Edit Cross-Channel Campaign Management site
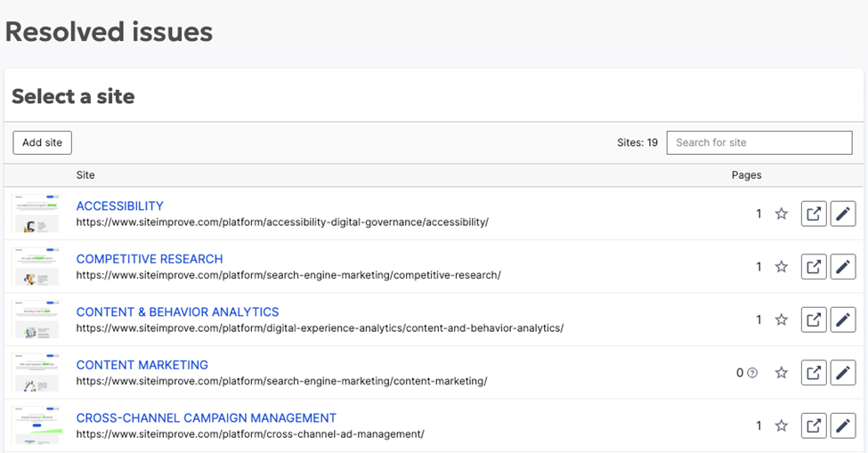868x453 pixels. tap(842, 425)
